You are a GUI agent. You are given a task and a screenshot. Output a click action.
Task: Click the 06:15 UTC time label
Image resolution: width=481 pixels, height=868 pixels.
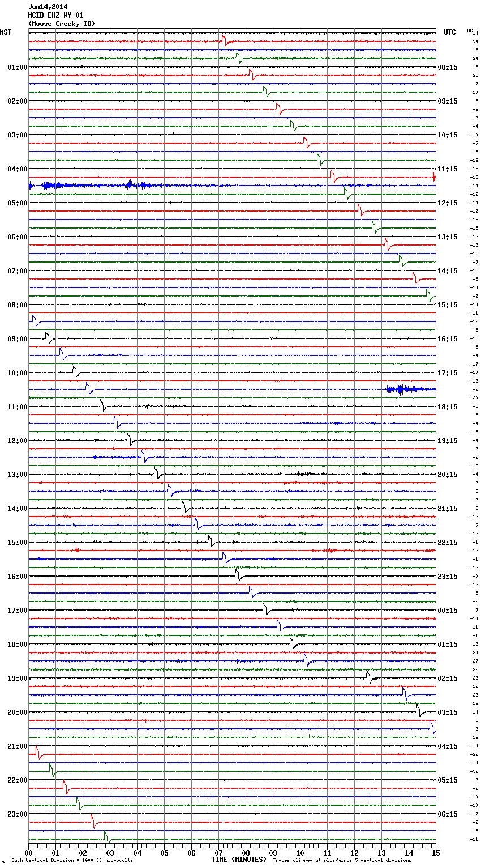tap(448, 814)
